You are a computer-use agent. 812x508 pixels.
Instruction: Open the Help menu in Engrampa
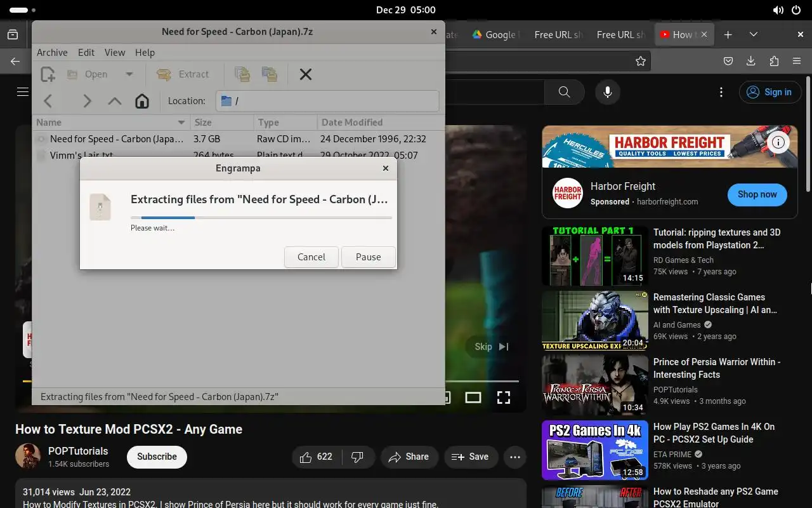click(145, 53)
